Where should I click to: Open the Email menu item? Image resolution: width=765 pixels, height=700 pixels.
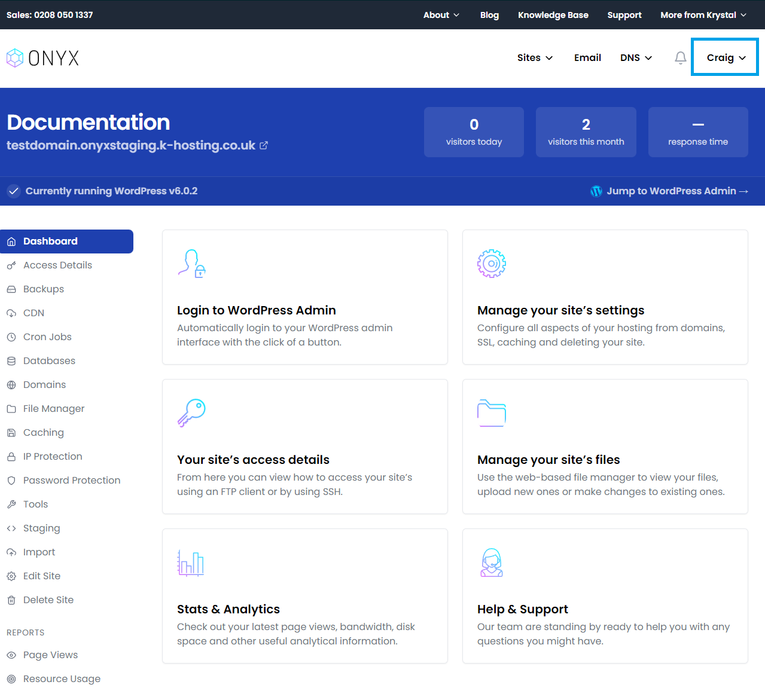[587, 58]
